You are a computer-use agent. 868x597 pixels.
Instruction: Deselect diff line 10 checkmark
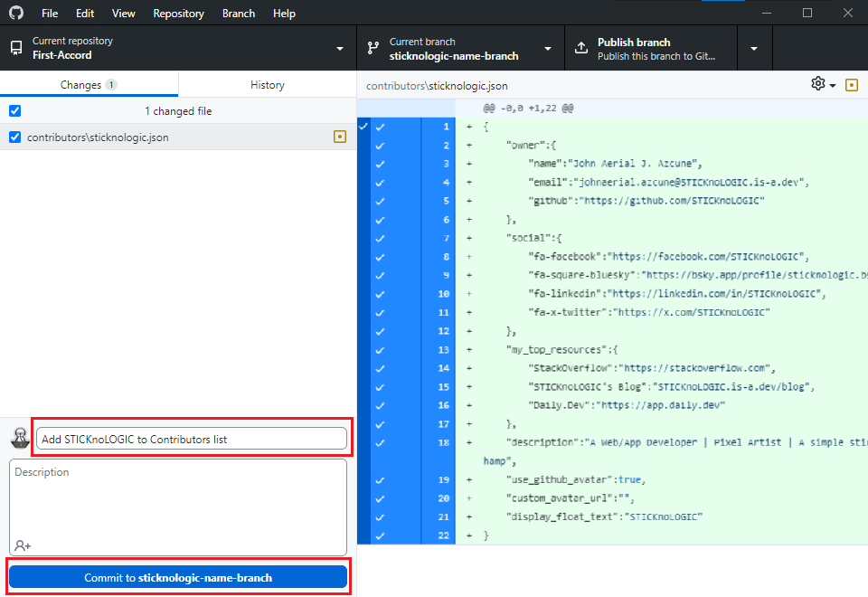[380, 294]
